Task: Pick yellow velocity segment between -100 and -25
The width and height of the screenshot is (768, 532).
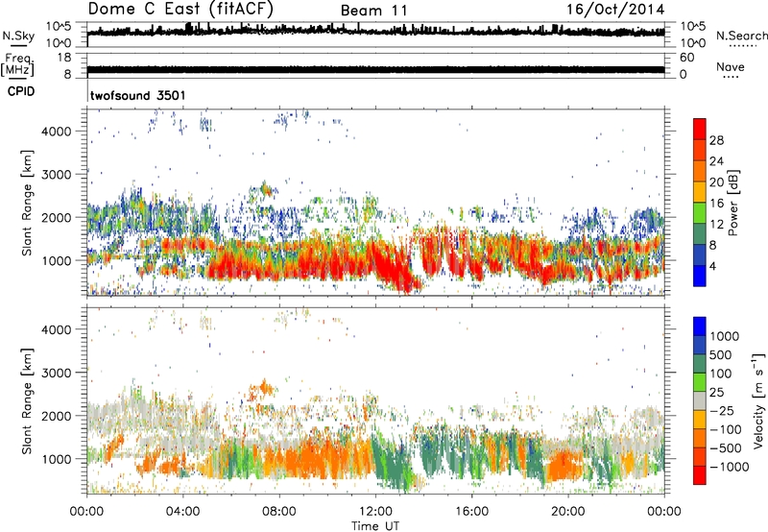Action: click(700, 420)
